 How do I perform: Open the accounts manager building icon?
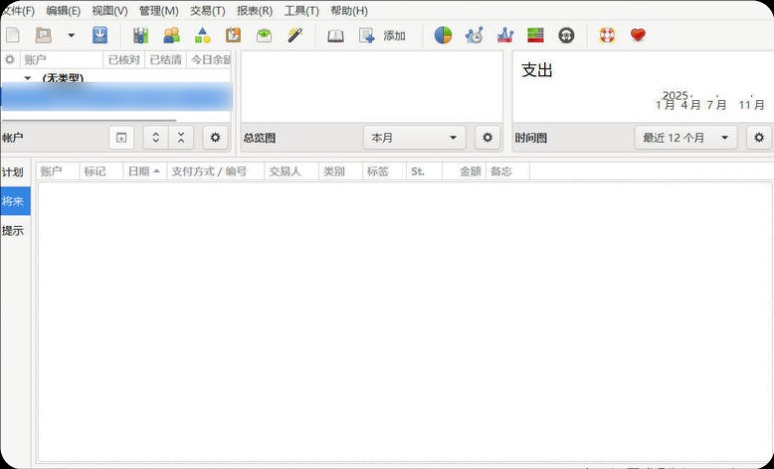coord(141,36)
